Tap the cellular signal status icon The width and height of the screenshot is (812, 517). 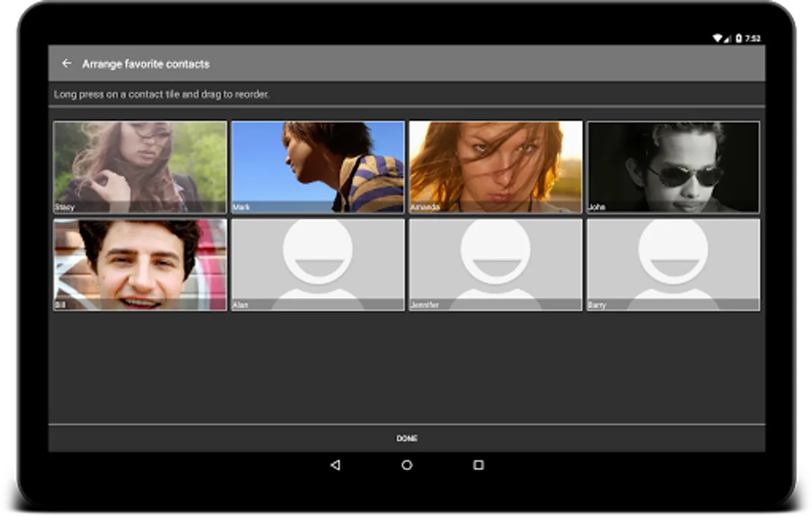[x=728, y=38]
